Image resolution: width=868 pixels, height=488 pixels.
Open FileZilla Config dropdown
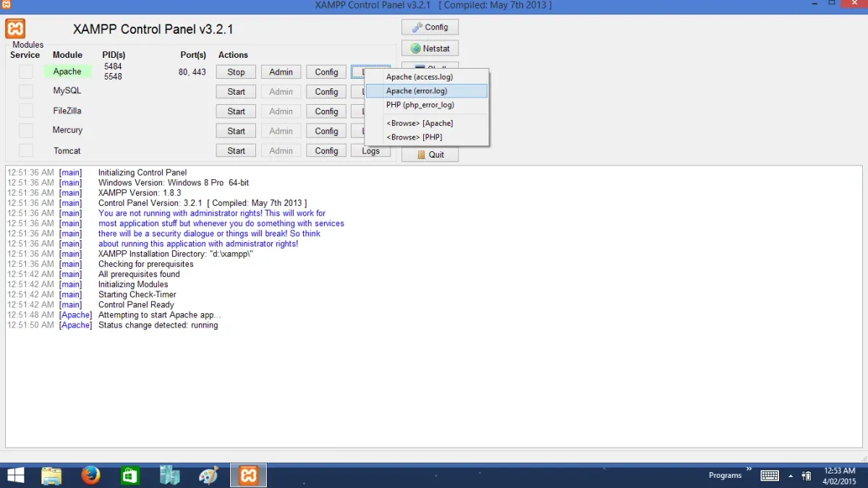(326, 111)
